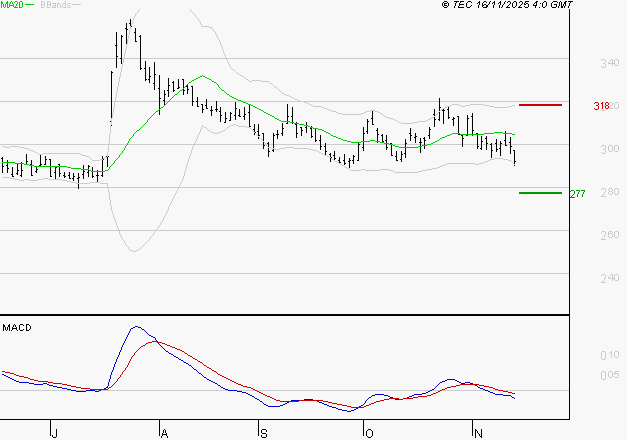Click the 280 price axis label

610,192
